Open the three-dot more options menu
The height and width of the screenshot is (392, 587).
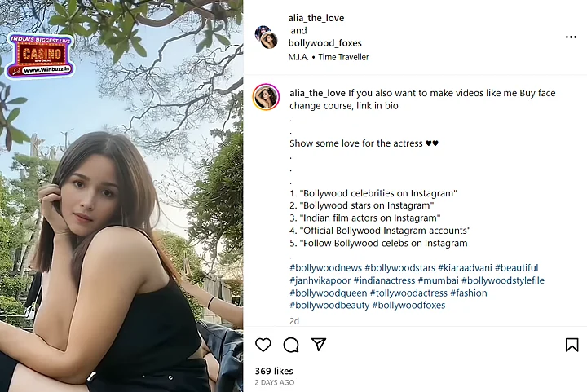(x=571, y=37)
